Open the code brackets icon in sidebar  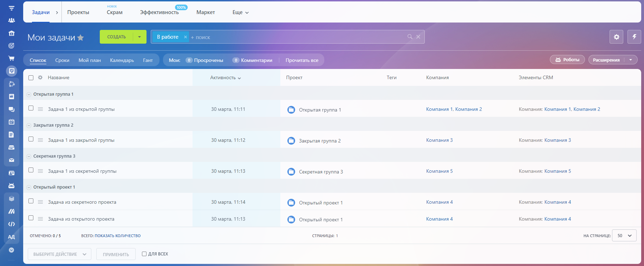tap(12, 224)
